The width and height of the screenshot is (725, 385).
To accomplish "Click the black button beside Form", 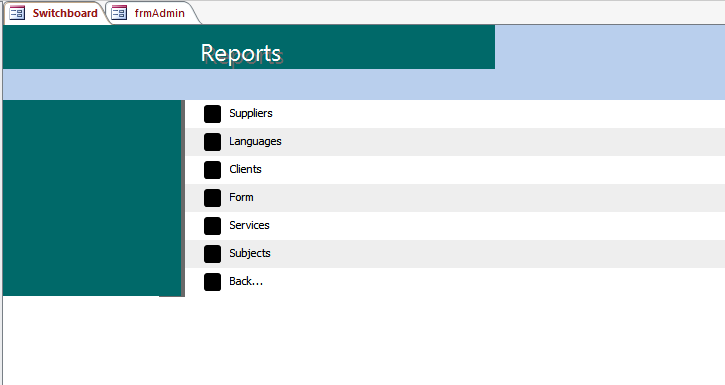I will [212, 198].
